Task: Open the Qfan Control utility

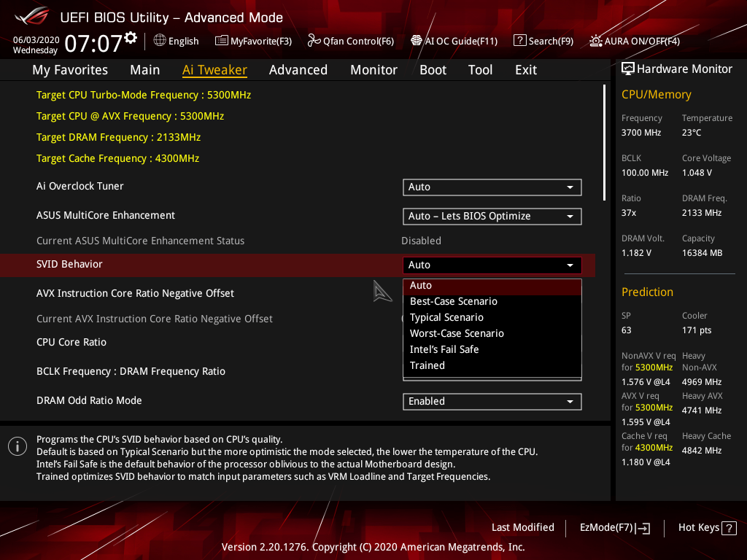Action: [351, 41]
